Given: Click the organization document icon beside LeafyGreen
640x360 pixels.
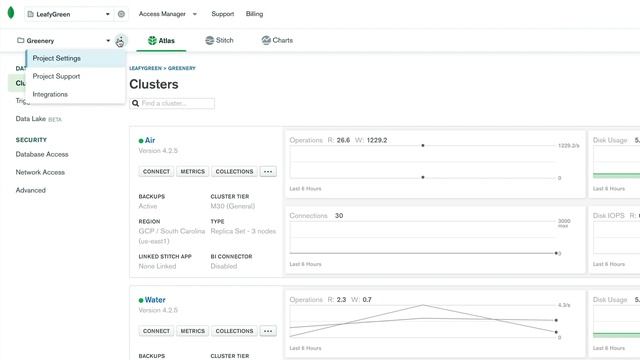Looking at the screenshot, I should (x=30, y=14).
